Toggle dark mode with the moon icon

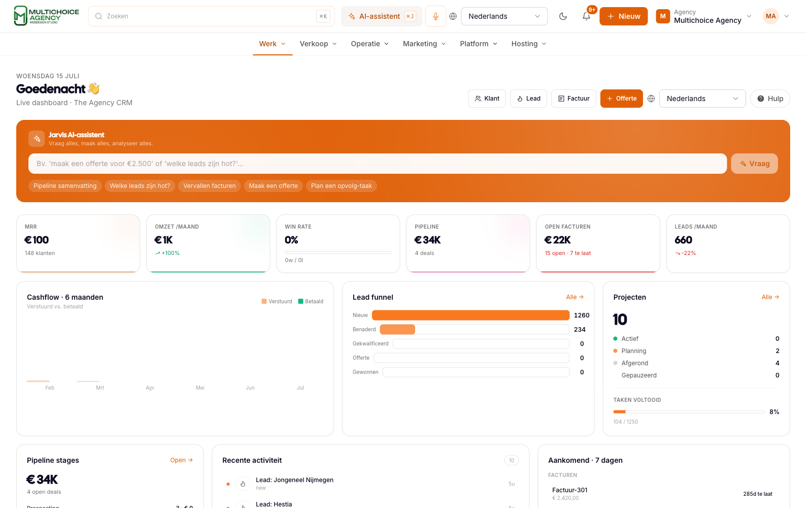click(x=563, y=16)
